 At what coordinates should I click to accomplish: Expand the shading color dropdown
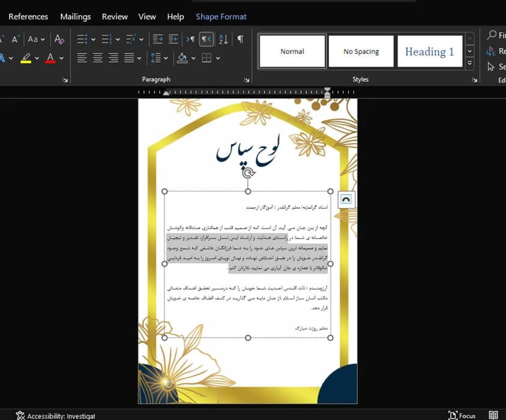coord(193,58)
